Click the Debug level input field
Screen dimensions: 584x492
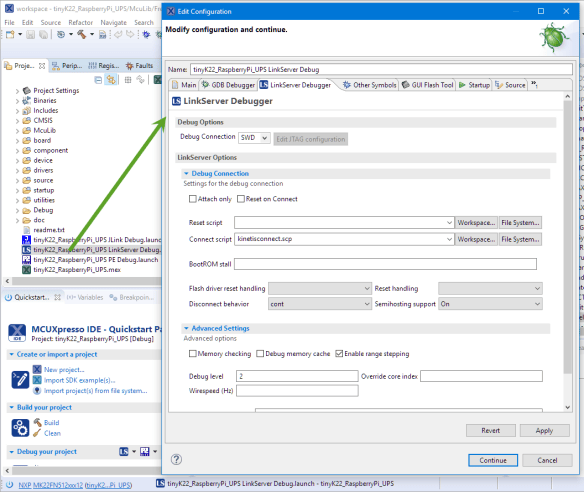(x=297, y=376)
